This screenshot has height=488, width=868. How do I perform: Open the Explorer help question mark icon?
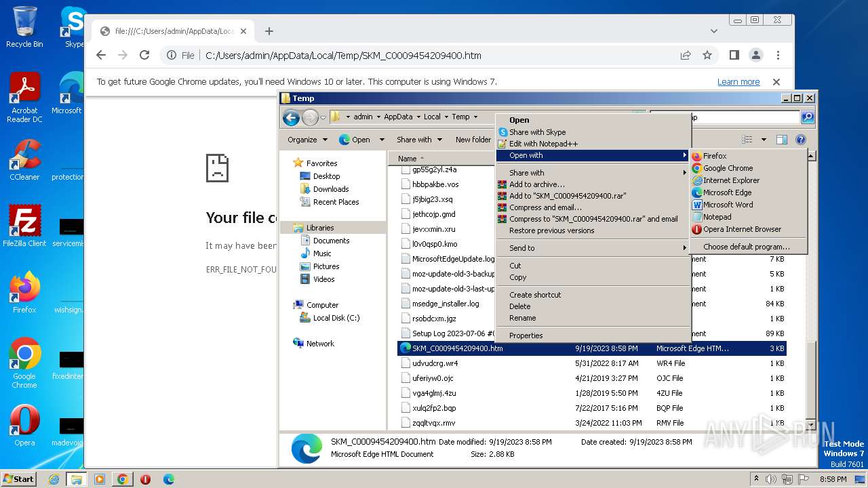tap(801, 140)
